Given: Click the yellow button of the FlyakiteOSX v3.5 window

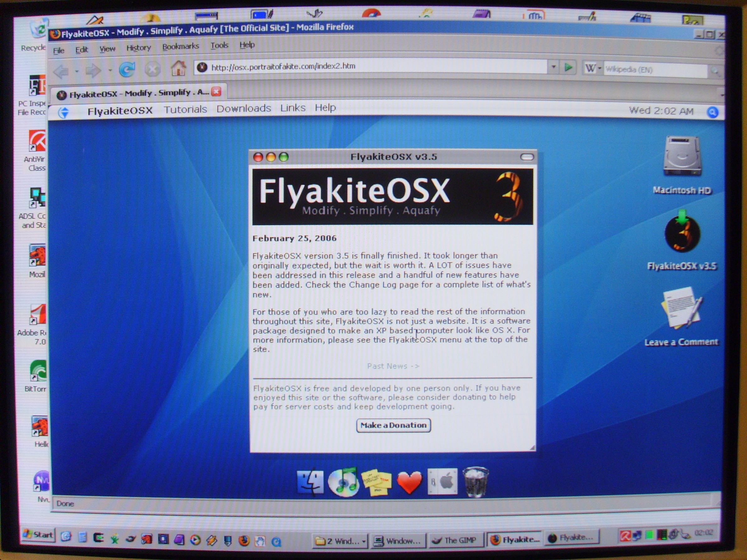Looking at the screenshot, I should pyautogui.click(x=271, y=157).
